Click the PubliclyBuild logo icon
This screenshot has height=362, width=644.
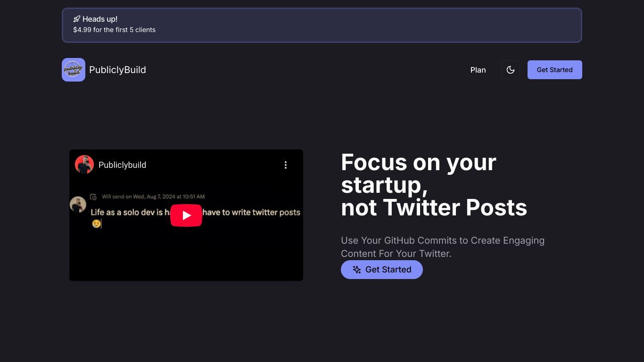[x=74, y=70]
